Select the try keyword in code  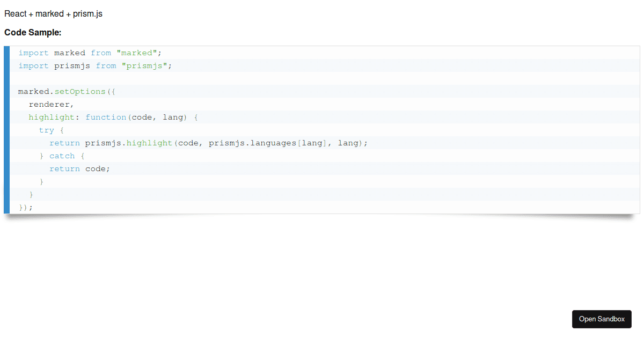(47, 130)
